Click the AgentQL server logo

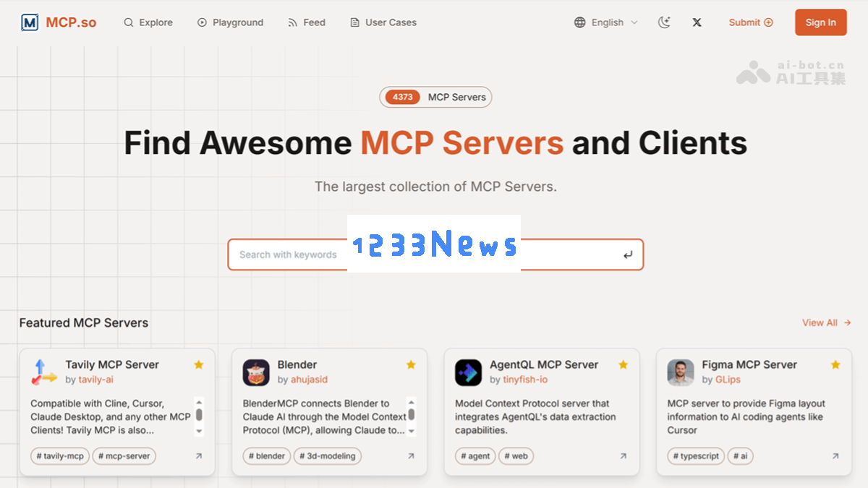468,372
